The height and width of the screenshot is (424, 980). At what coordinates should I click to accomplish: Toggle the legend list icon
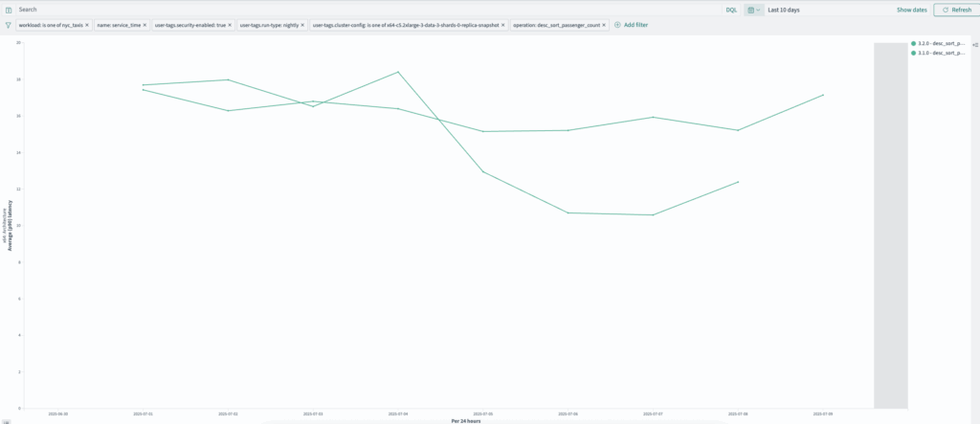point(975,44)
